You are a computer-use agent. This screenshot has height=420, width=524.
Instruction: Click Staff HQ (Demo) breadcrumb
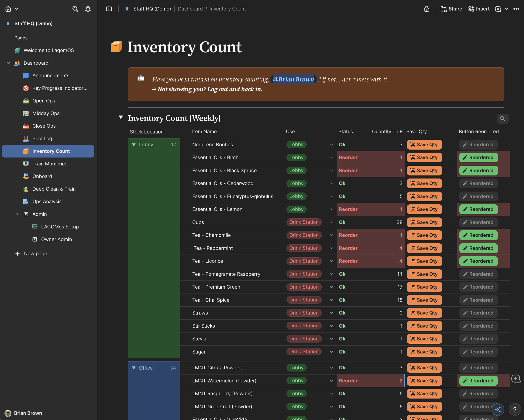[x=152, y=9]
